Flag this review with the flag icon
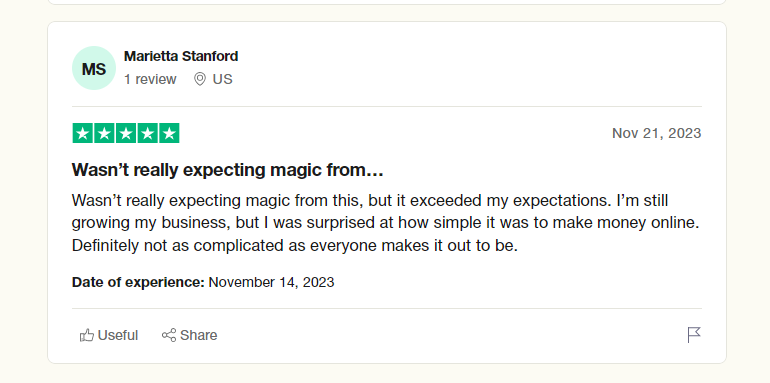Image resolution: width=770 pixels, height=383 pixels. pos(694,335)
